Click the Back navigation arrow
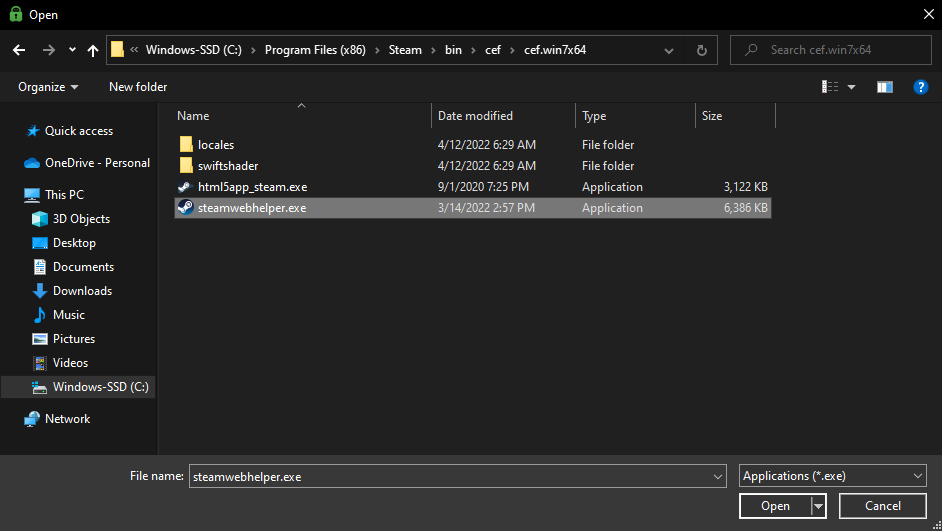This screenshot has width=942, height=531. pos(18,50)
